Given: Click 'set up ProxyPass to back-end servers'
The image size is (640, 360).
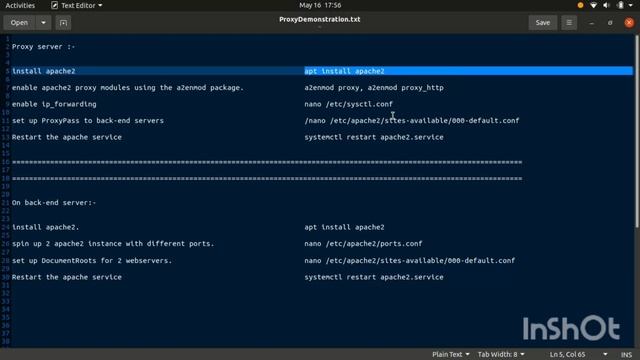Looking at the screenshot, I should coord(88,120).
